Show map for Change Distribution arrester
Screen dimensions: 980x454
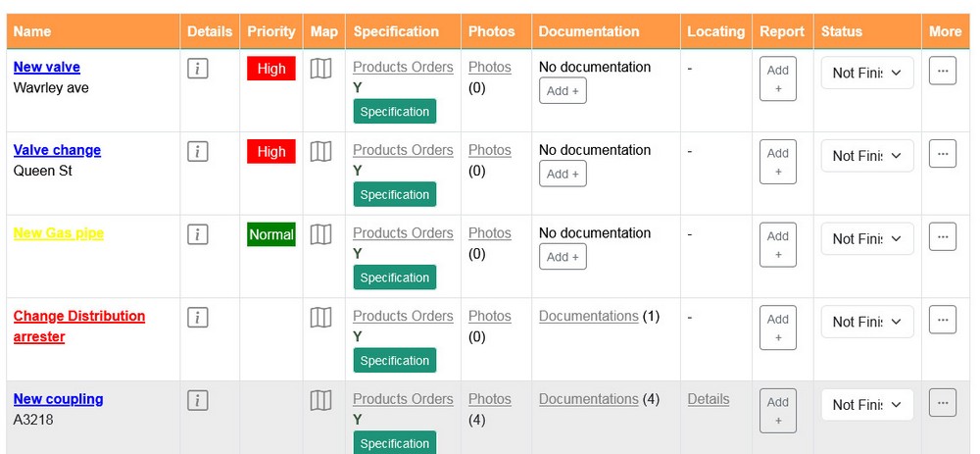[321, 318]
